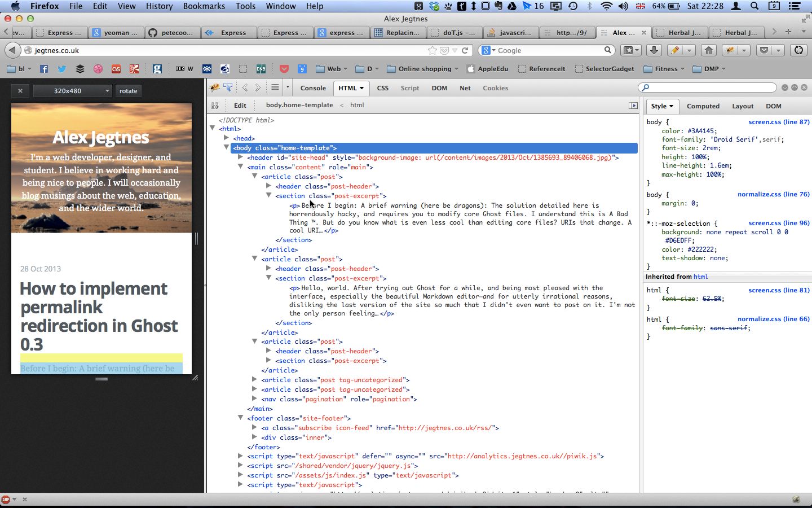Switch to the CSS panel tab

click(382, 88)
